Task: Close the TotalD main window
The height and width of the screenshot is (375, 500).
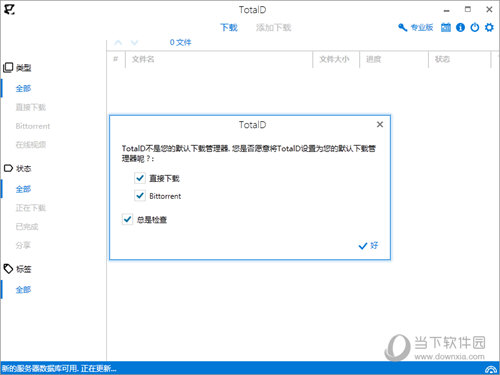Action: (x=489, y=9)
